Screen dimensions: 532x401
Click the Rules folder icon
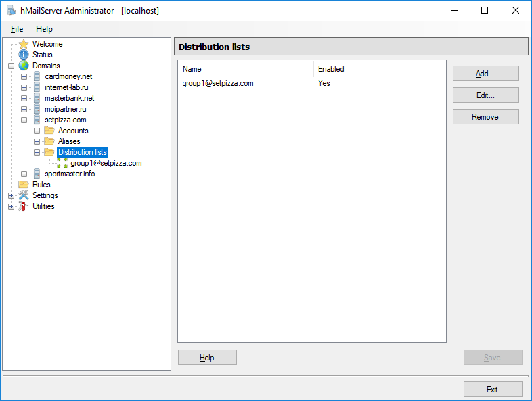click(x=24, y=185)
